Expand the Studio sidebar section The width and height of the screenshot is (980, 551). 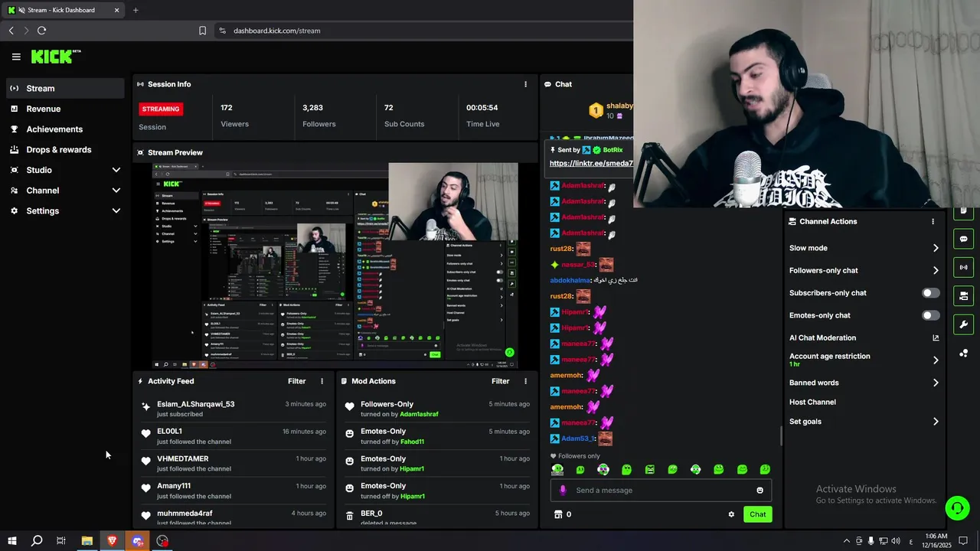pos(64,170)
